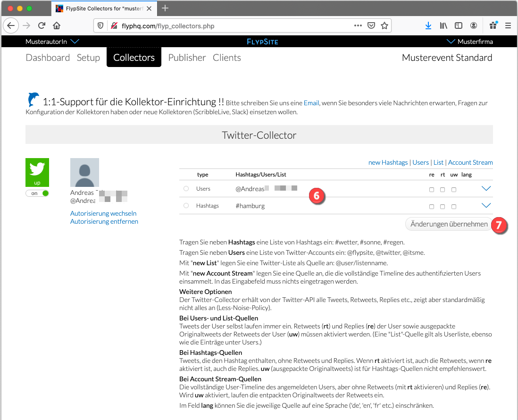Select the FlypSite Collectors browser tab

coord(104,8)
